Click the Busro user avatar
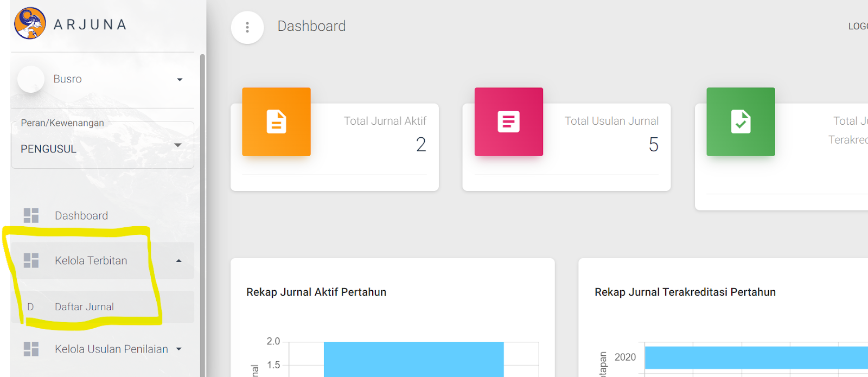 coord(31,79)
